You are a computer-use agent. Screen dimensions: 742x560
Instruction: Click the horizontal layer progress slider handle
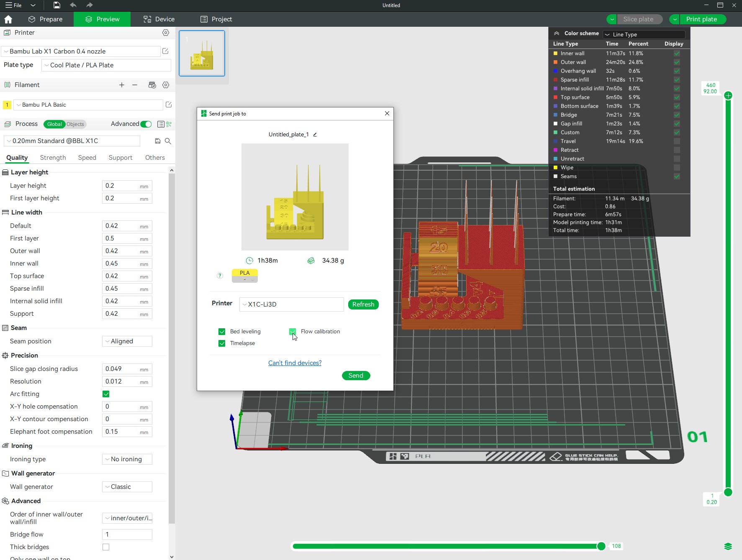coord(601,546)
